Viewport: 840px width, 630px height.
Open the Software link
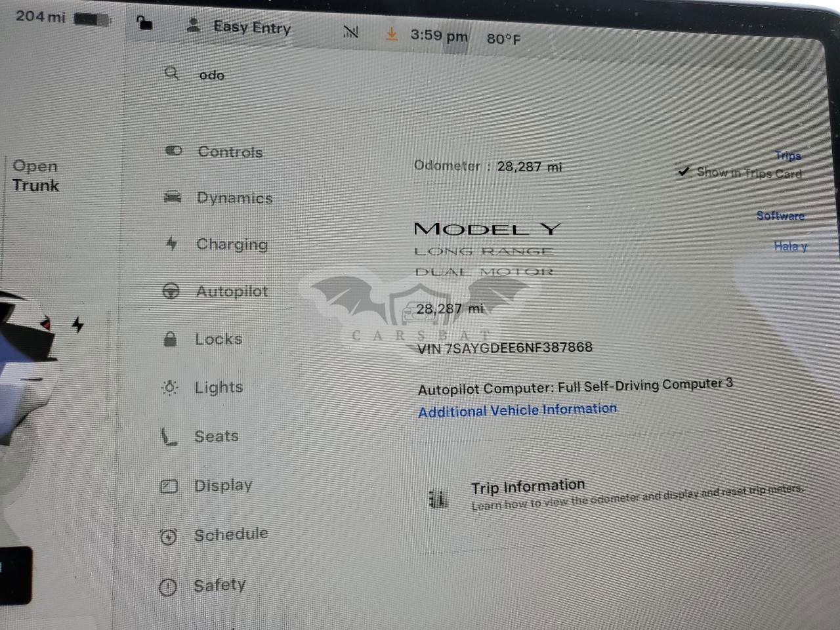click(x=780, y=215)
